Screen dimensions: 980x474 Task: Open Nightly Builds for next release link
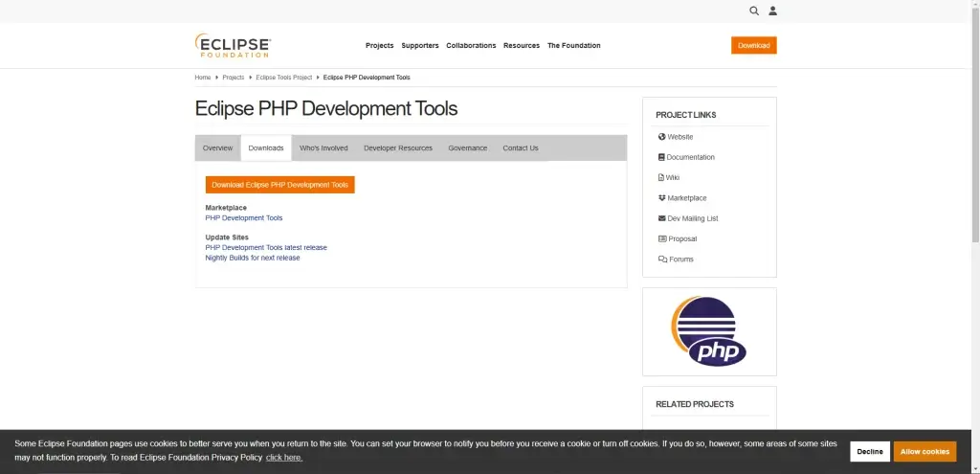(253, 258)
